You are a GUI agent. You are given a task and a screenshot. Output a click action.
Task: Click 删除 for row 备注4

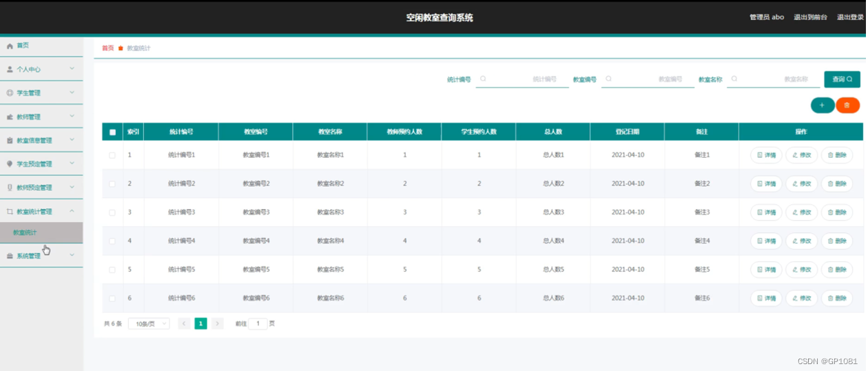tap(836, 241)
